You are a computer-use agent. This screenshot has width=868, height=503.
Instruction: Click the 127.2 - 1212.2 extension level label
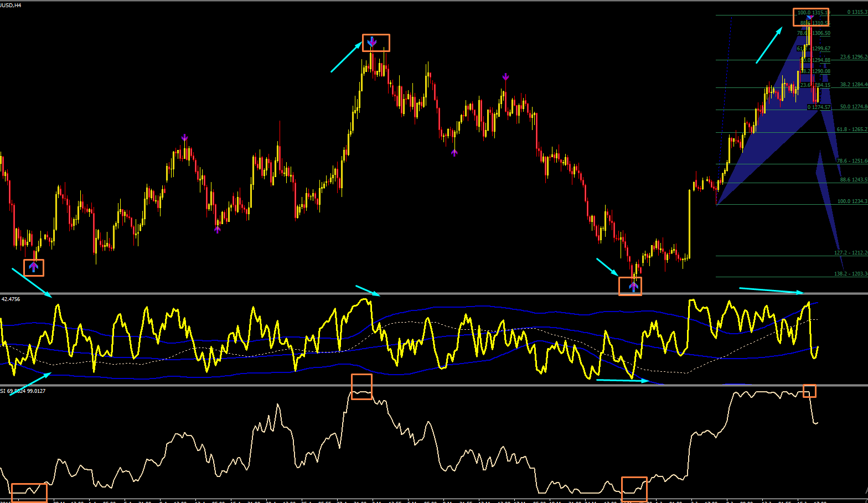click(851, 253)
